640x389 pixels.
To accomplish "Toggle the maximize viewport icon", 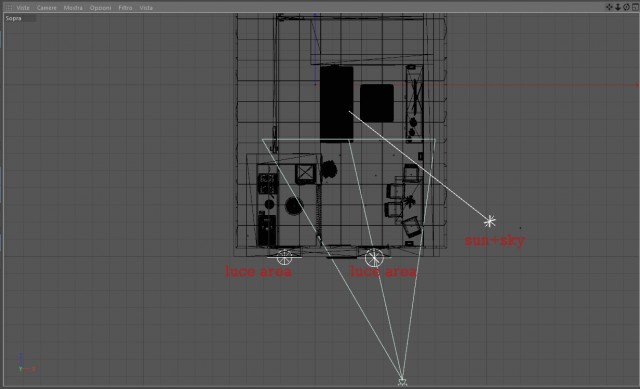I will 635,7.
